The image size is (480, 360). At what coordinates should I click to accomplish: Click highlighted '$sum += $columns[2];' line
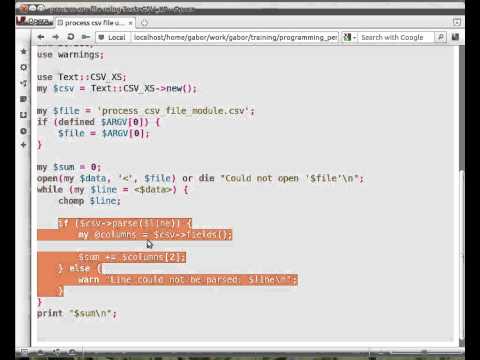click(x=132, y=257)
